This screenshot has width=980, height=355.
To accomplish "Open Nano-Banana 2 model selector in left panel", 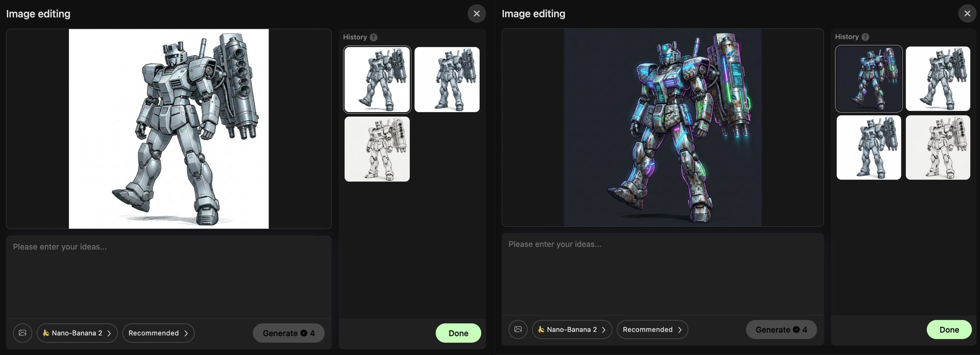I will pos(77,333).
